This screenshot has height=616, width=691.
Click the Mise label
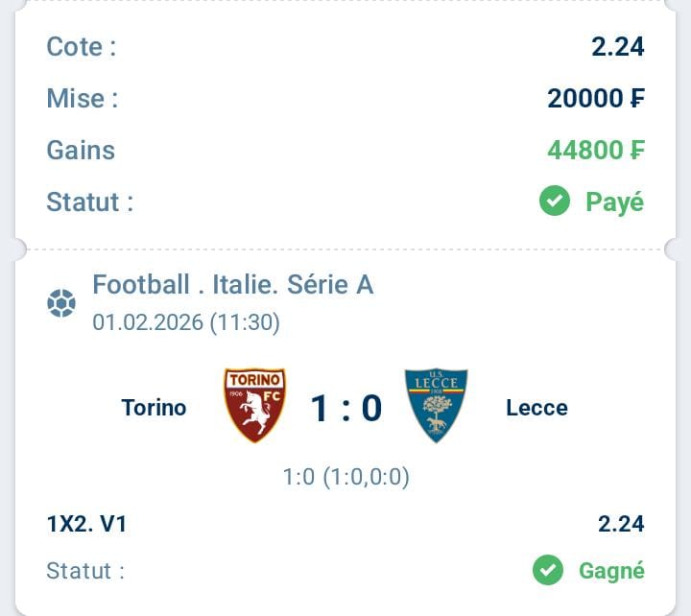tap(83, 98)
